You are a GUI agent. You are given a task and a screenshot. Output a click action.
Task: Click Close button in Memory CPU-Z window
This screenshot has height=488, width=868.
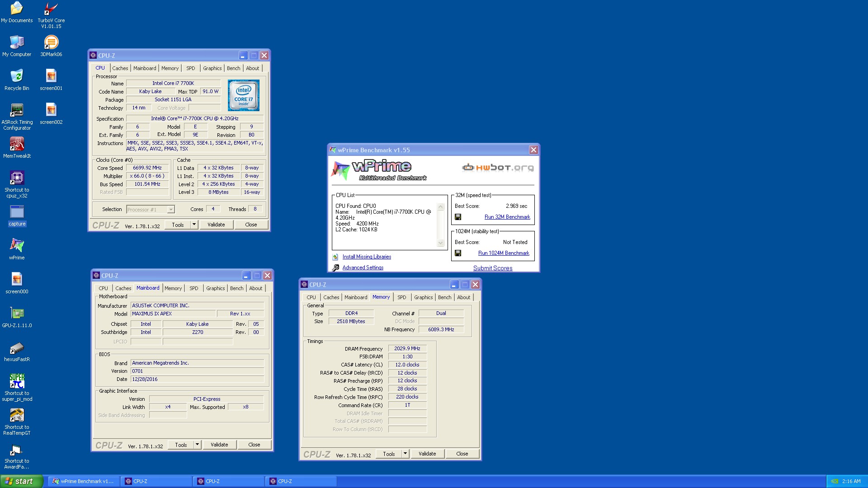pyautogui.click(x=462, y=454)
